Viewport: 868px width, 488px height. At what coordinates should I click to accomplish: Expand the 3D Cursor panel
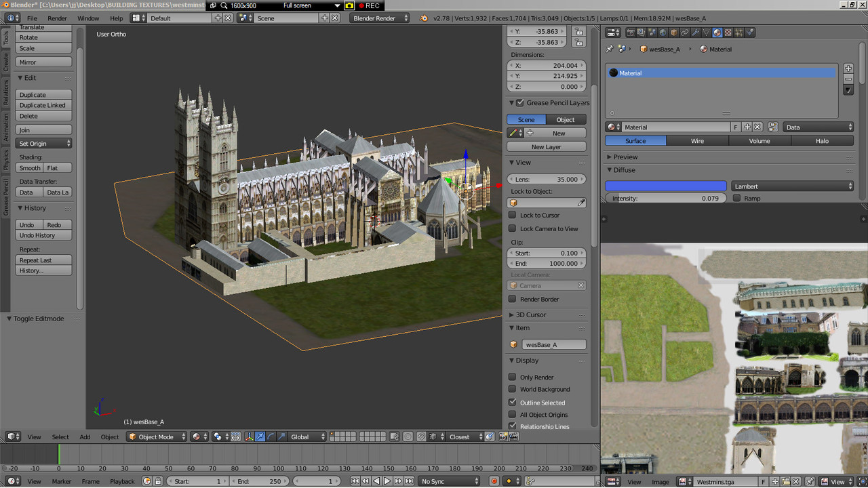tap(531, 314)
